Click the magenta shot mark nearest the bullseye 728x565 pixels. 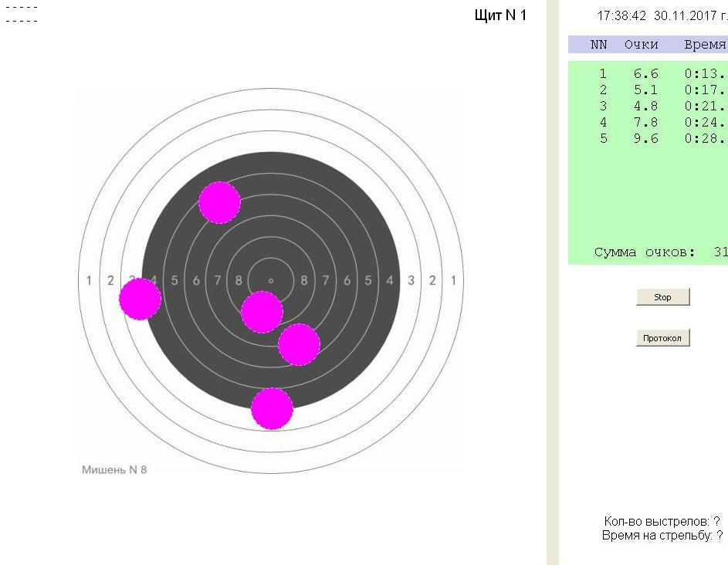click(262, 312)
